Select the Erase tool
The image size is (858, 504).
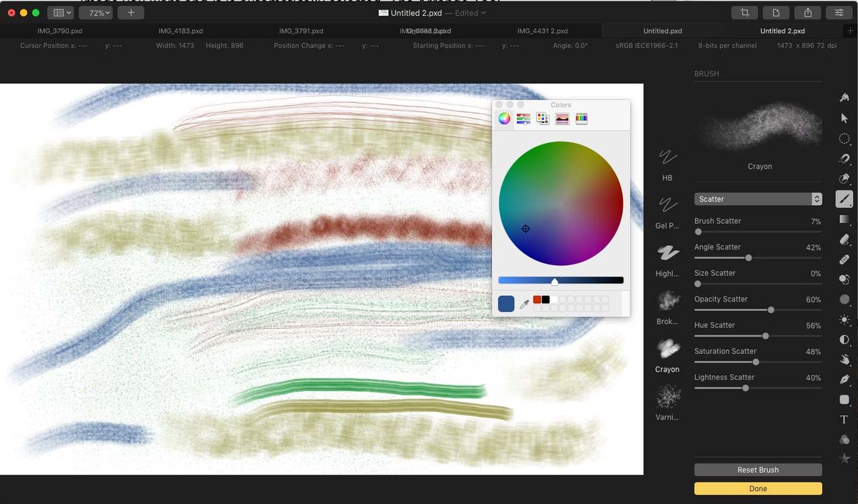[x=844, y=239]
